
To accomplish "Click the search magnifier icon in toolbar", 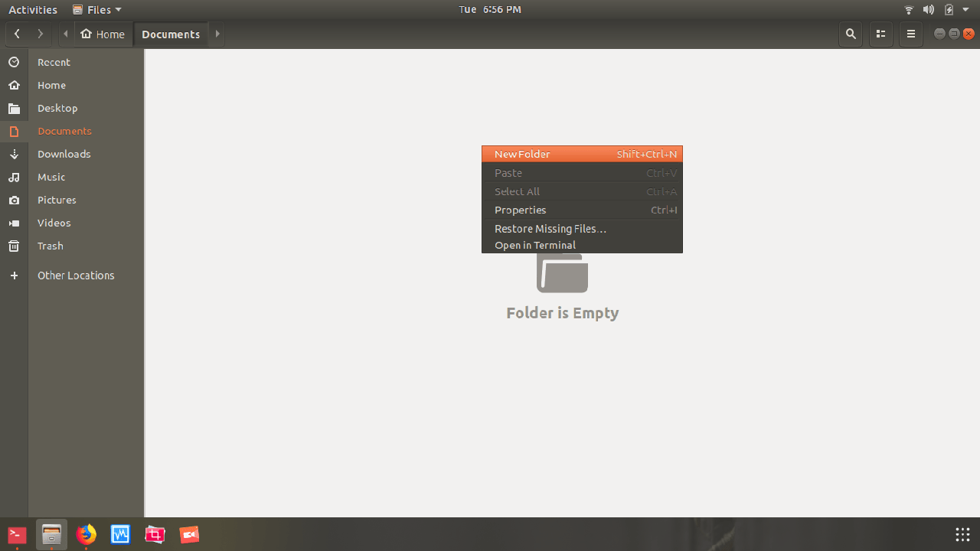I will [x=850, y=34].
